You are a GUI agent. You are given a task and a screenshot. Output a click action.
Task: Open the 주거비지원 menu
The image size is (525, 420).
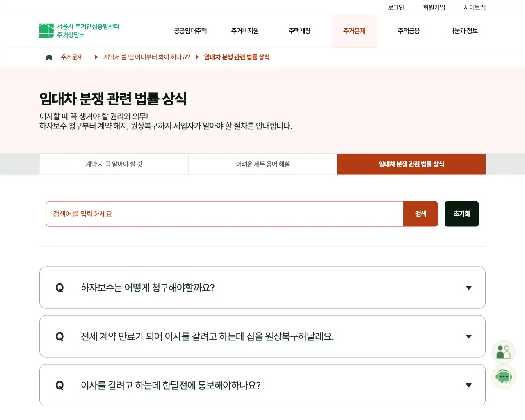click(x=245, y=31)
